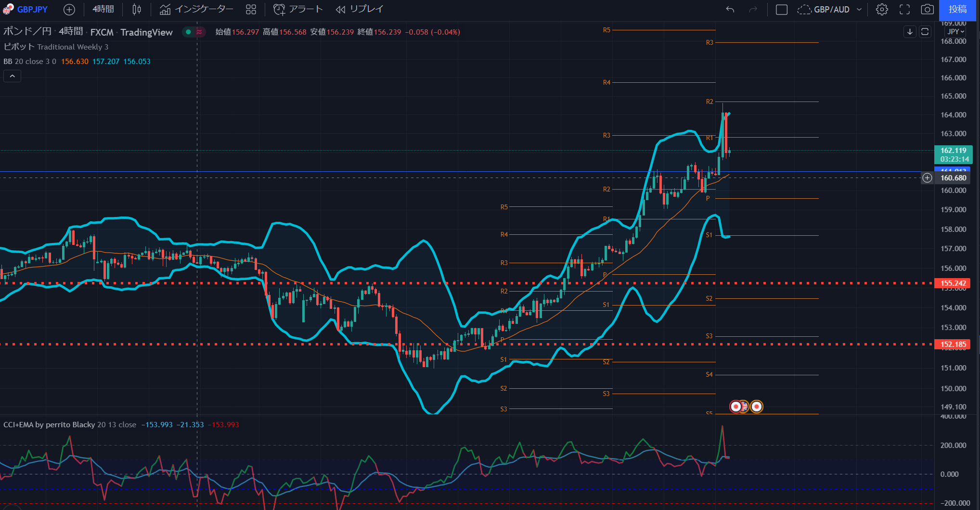Screen dimensions: 980x510
Task: Change the 4時間 timeframe interval
Action: [103, 9]
